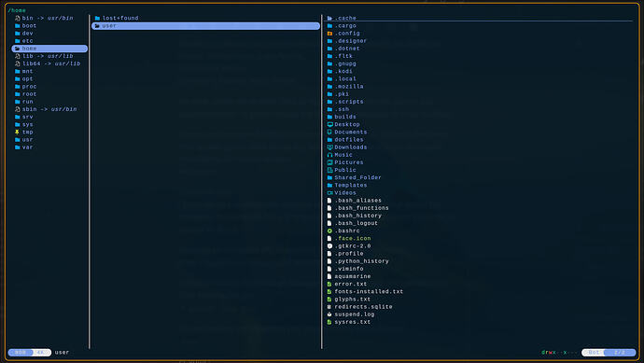This screenshot has height=363, width=644.
Task: Click the /home path header
Action: click(x=17, y=10)
